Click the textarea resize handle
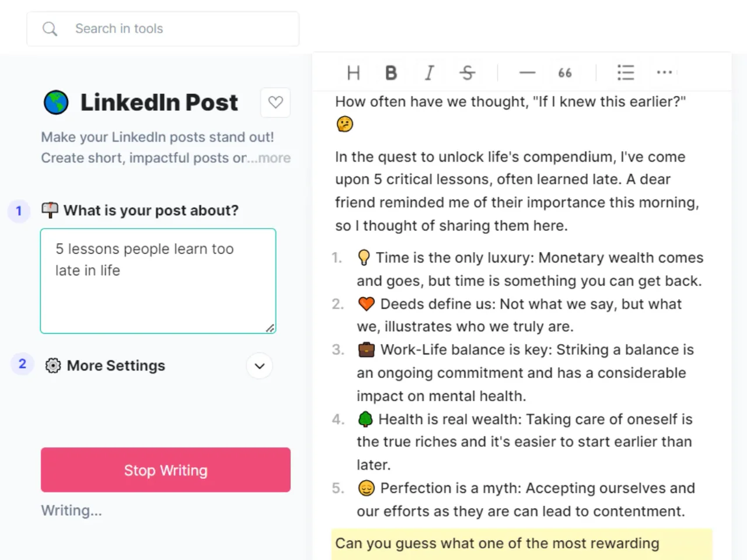Viewport: 747px width, 560px height. [x=270, y=328]
